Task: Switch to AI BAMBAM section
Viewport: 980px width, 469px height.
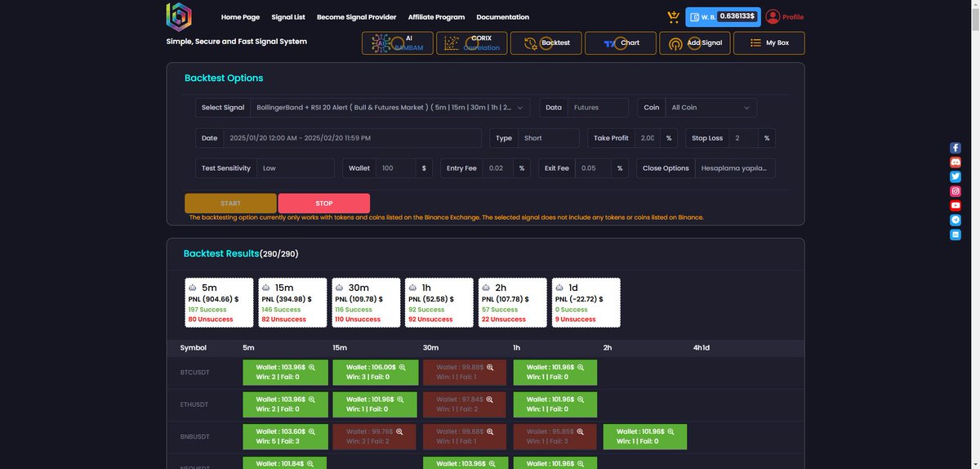Action: tap(398, 43)
